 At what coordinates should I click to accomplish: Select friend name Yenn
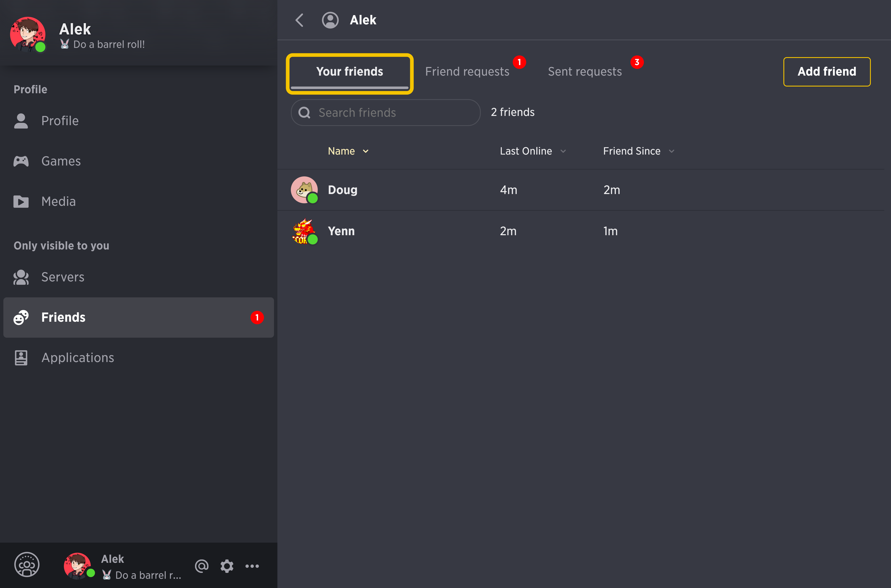click(341, 231)
